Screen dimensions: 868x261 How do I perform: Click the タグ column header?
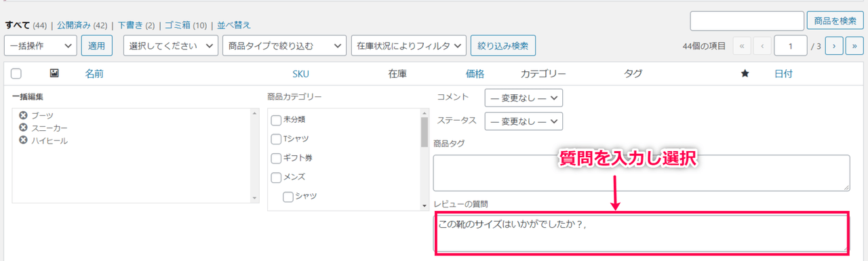point(633,73)
